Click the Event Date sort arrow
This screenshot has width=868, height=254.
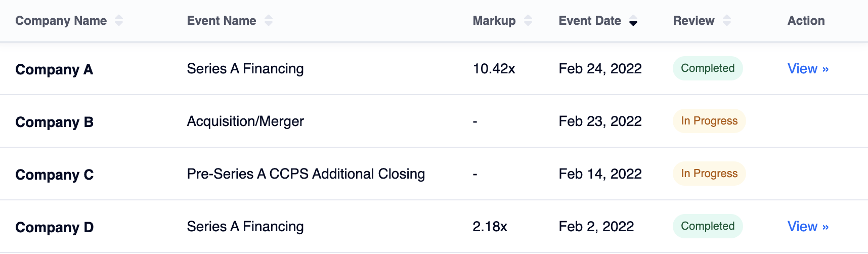pos(633,21)
